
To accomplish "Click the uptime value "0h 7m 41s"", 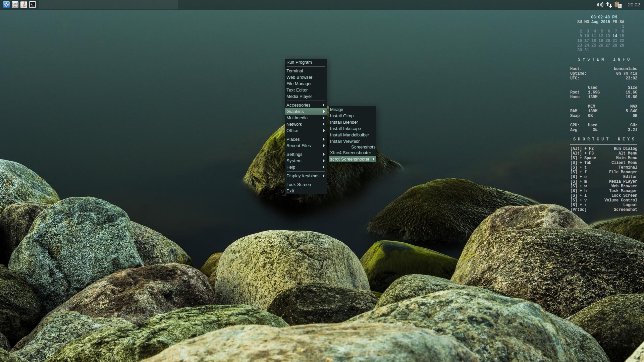I will tap(626, 73).
